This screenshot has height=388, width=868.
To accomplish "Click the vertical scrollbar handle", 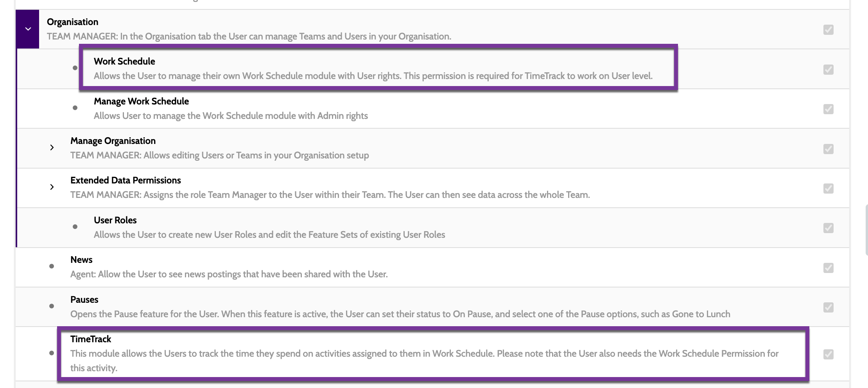I will tap(866, 230).
